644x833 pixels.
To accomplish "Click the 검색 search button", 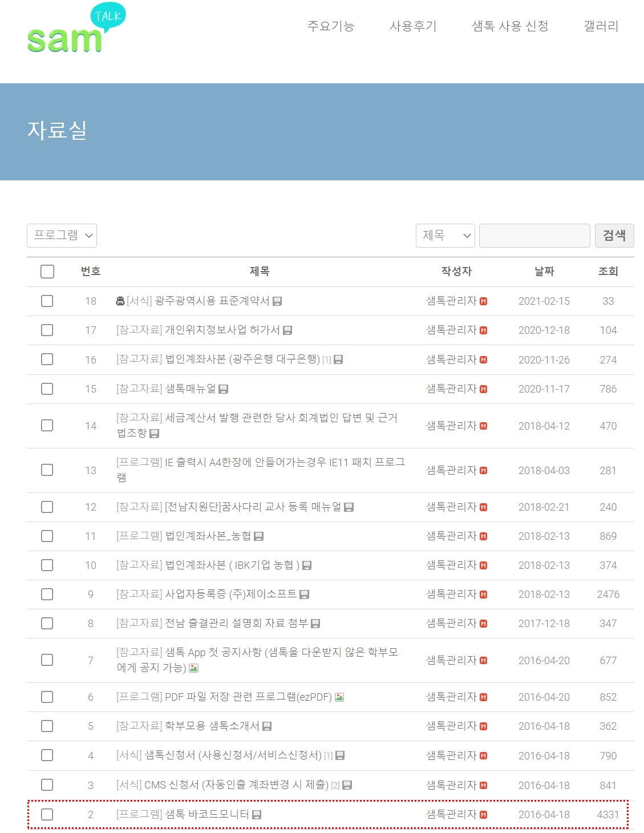I will pyautogui.click(x=614, y=236).
